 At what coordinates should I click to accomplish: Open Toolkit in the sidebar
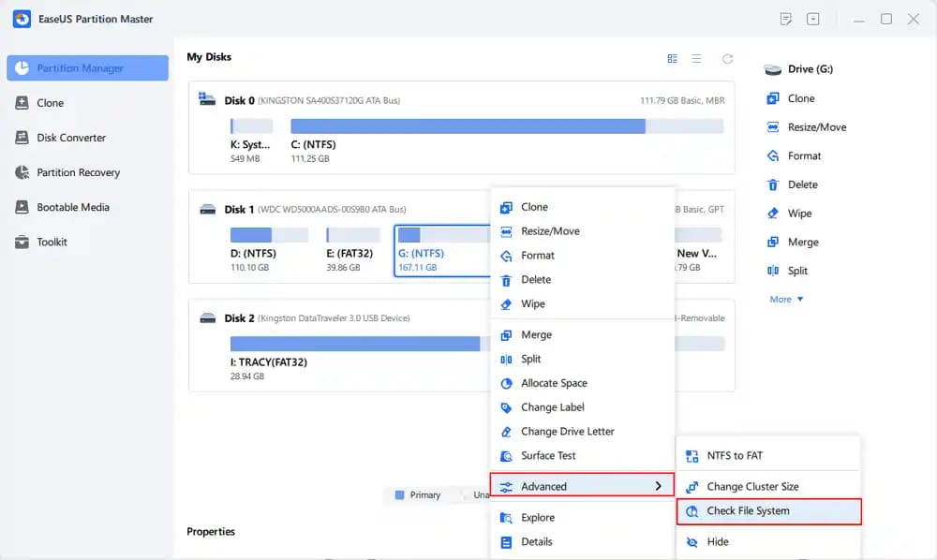click(52, 242)
